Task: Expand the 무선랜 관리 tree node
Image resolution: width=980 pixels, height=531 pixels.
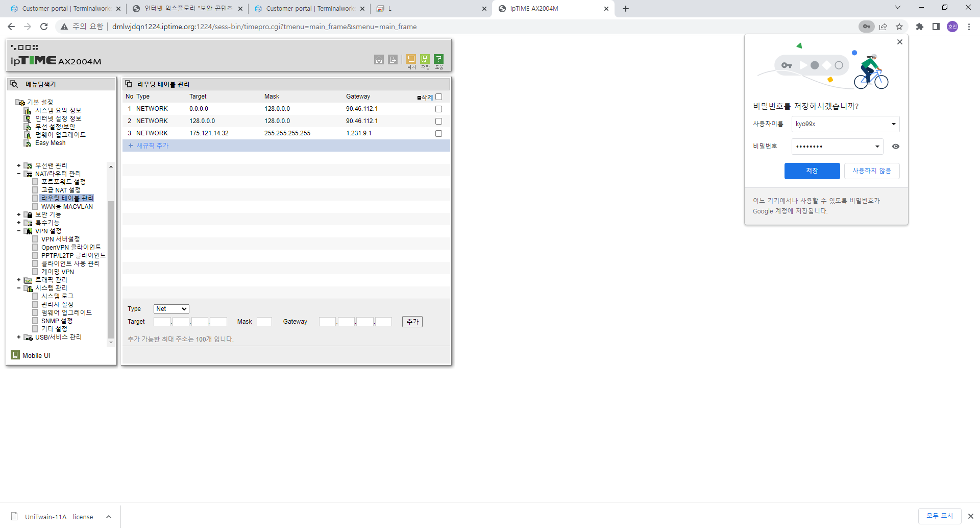Action: 19,165
